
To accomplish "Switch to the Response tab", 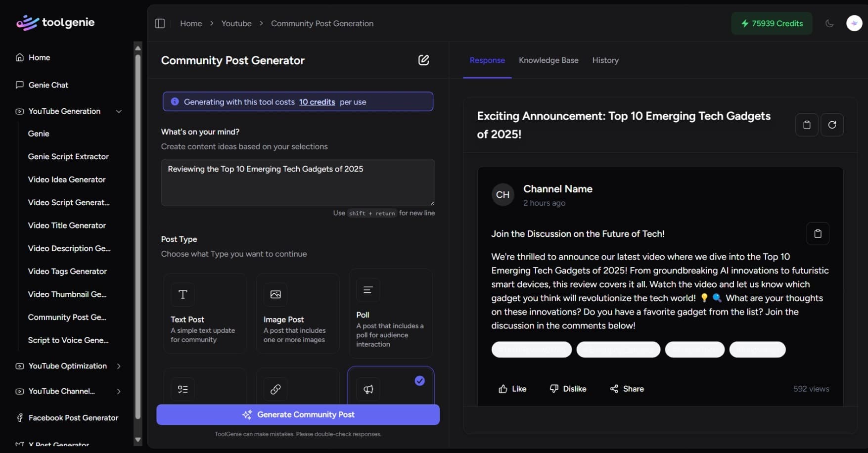I will pos(487,60).
